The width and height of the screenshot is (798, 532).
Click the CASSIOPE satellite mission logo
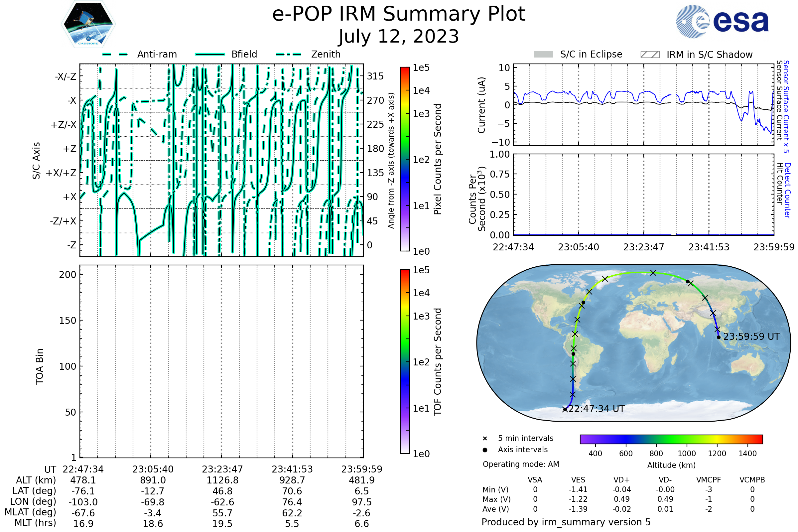(x=88, y=24)
